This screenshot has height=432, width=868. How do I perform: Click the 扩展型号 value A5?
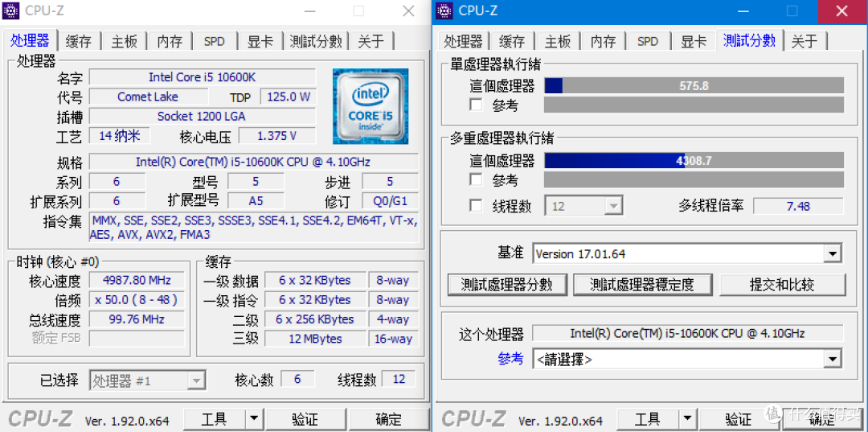pos(256,200)
